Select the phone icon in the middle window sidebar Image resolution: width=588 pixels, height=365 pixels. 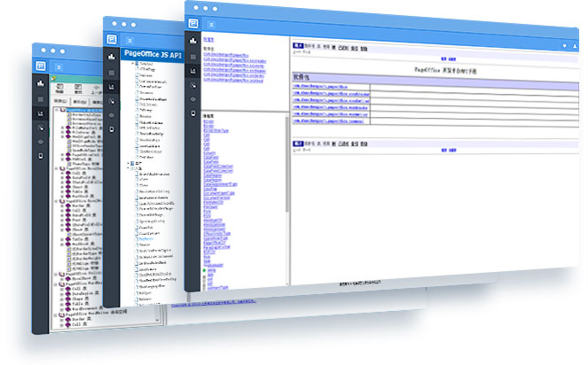click(112, 101)
